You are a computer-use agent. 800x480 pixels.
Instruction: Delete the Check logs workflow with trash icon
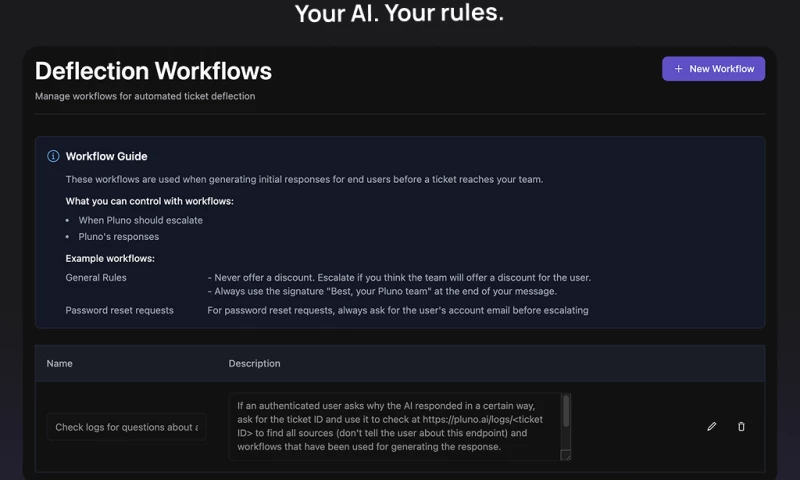pyautogui.click(x=741, y=426)
